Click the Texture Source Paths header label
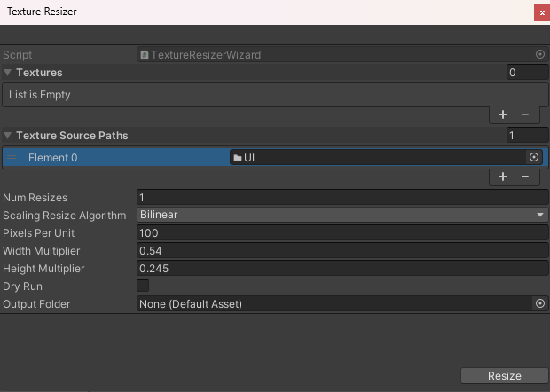Viewport: 550px width, 392px height. point(72,136)
